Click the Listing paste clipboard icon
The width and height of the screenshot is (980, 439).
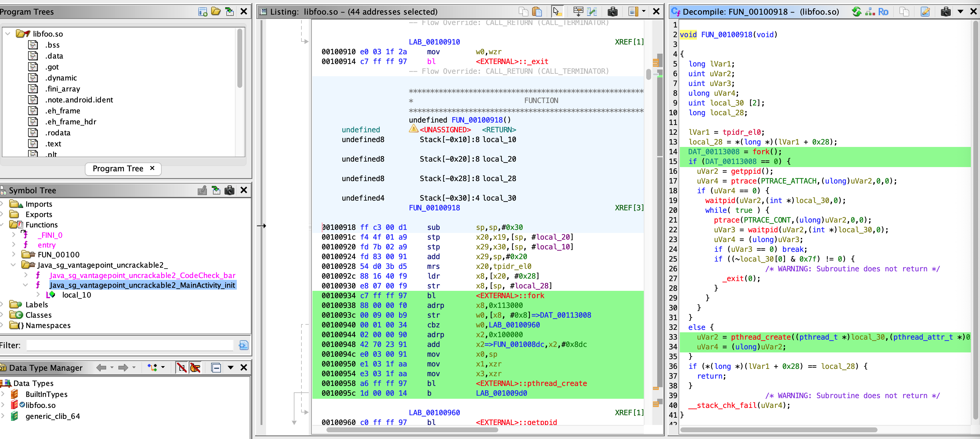pos(537,12)
